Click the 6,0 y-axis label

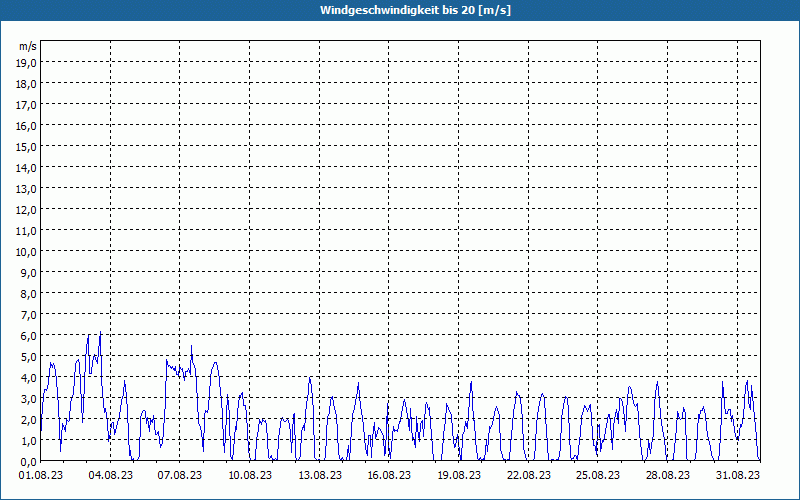point(30,336)
